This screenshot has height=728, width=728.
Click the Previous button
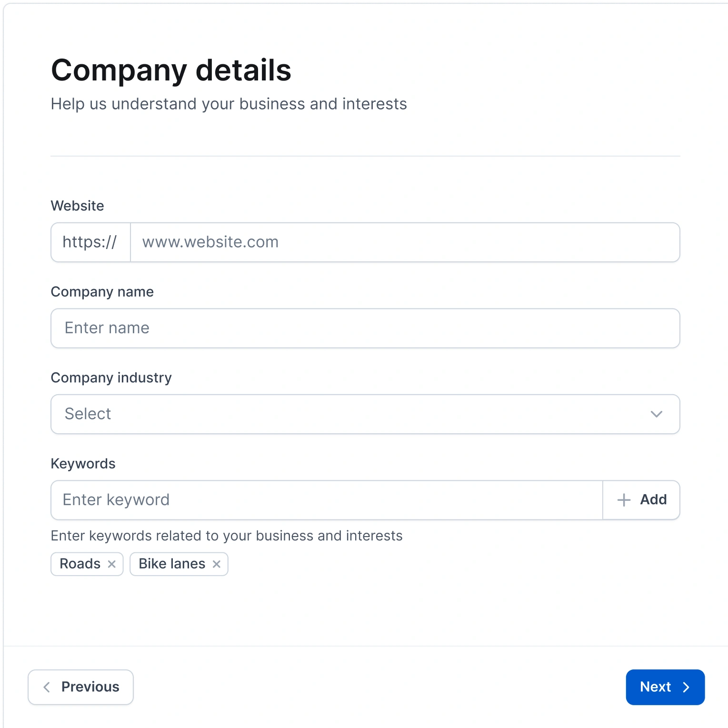(80, 687)
